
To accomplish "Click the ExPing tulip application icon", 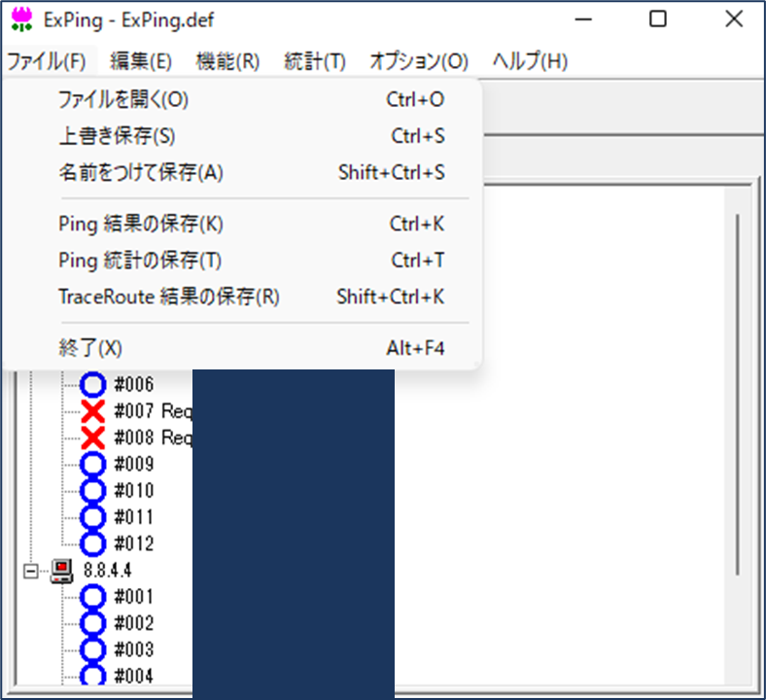I will [x=21, y=19].
